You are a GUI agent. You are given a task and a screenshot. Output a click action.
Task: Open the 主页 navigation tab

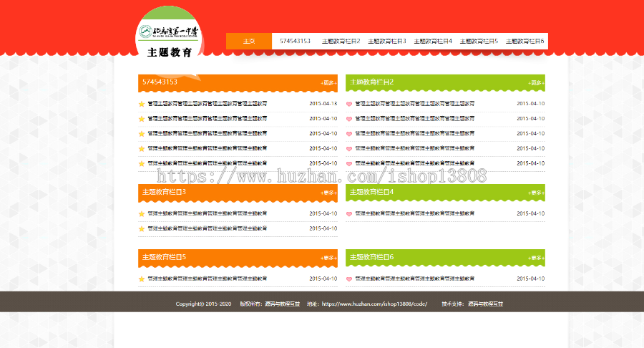[x=249, y=41]
